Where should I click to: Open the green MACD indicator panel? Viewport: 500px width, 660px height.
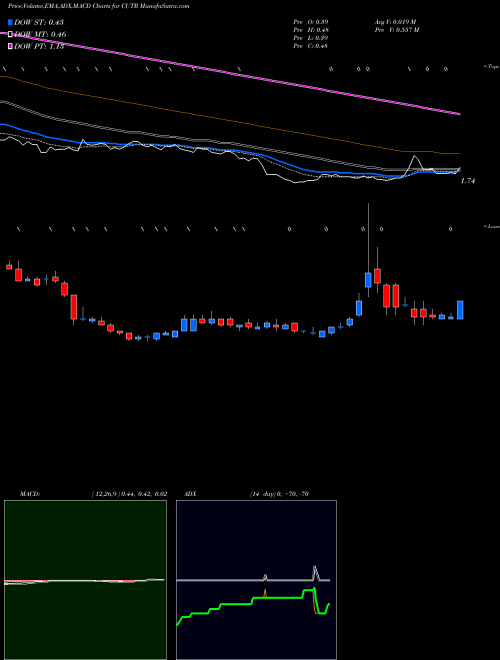85,580
